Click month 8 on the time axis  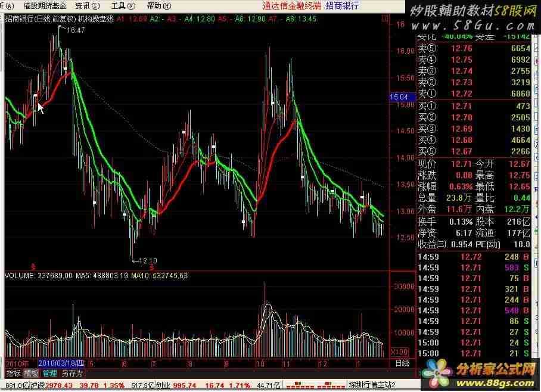point(189,363)
